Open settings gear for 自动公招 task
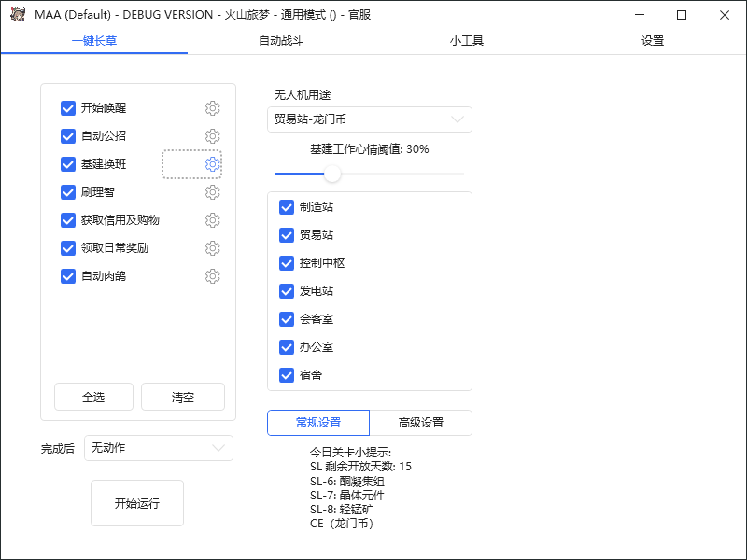 (212, 136)
